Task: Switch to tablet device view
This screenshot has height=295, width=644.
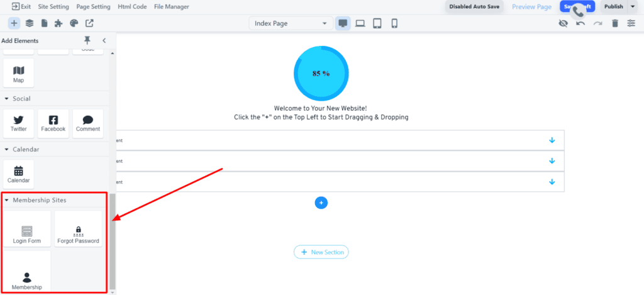Action: pyautogui.click(x=377, y=23)
